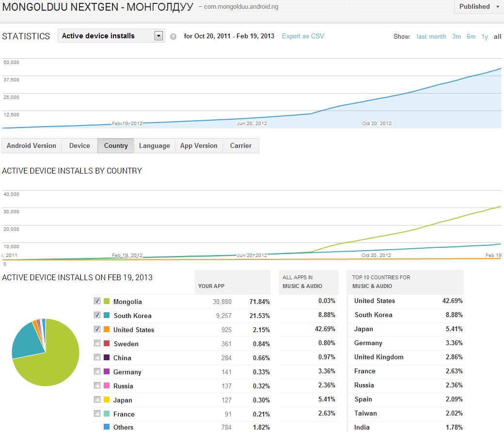This screenshot has width=504, height=432.
Task: Click South Korea percentage 21.53%
Action: pos(259,316)
